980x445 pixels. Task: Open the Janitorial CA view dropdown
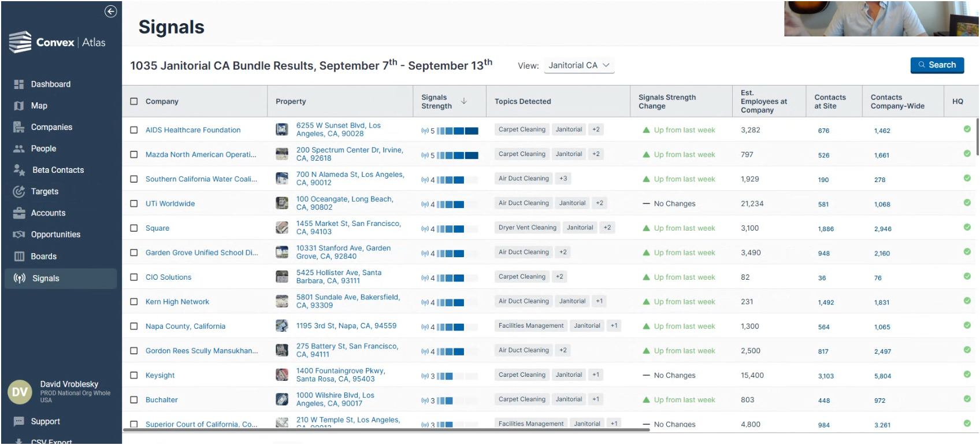click(579, 65)
